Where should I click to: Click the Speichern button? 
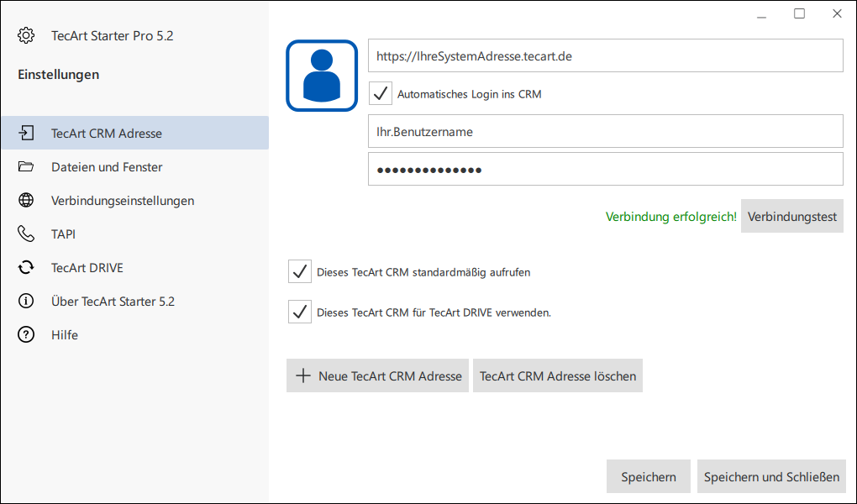click(649, 476)
